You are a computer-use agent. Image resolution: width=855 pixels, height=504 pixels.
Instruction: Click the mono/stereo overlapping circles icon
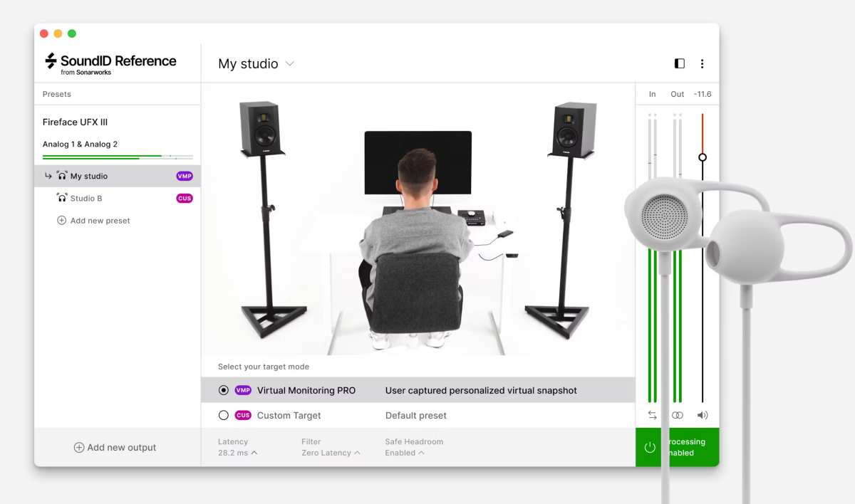(677, 415)
